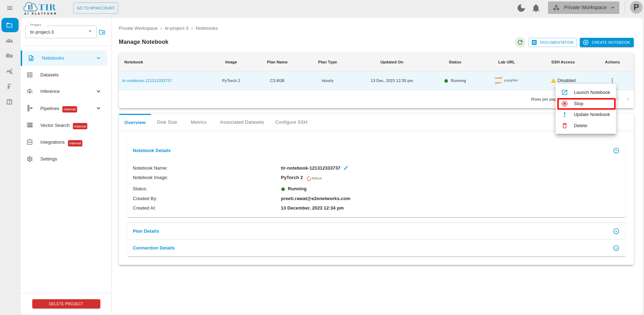Viewport: 644px width, 315px height.
Task: Click the Running status in table row
Action: click(x=455, y=81)
